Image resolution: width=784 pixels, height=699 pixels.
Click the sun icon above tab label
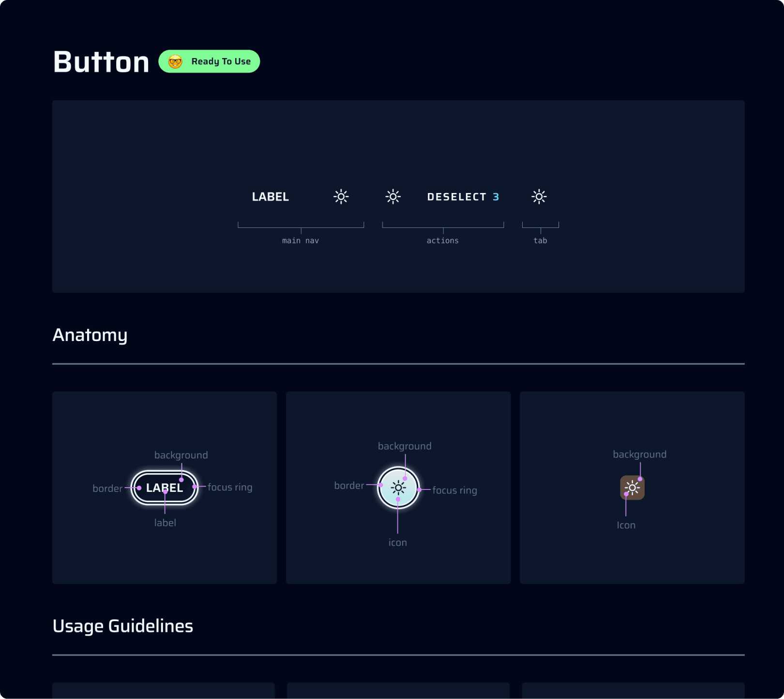click(539, 197)
